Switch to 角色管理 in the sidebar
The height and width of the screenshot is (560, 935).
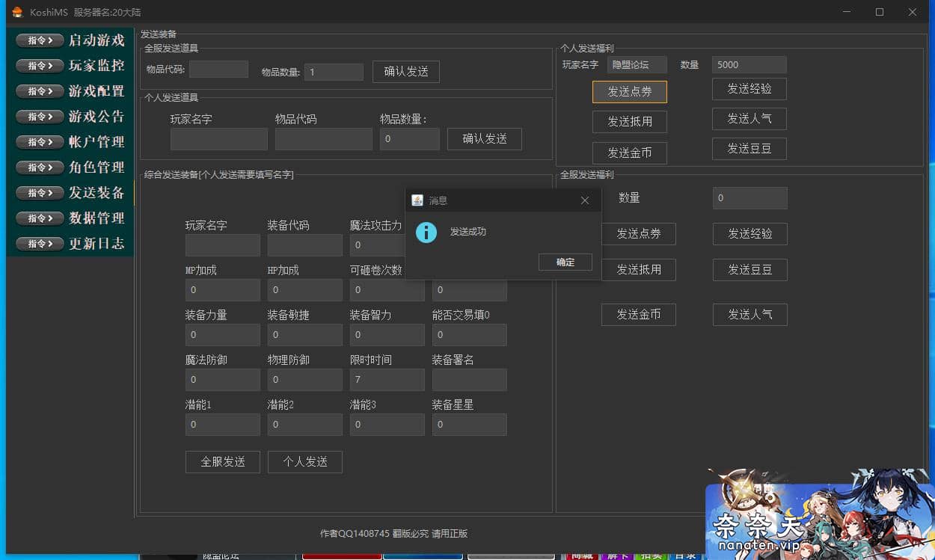coord(70,167)
